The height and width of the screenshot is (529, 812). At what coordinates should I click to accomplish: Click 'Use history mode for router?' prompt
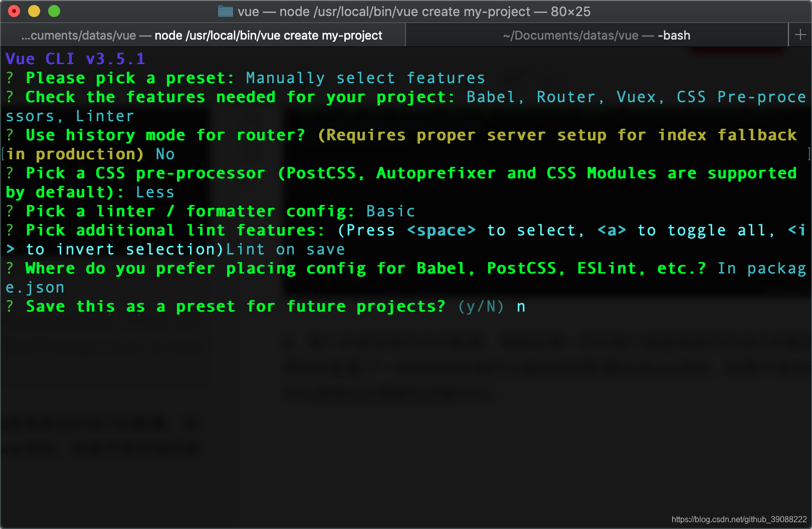pyautogui.click(x=165, y=135)
